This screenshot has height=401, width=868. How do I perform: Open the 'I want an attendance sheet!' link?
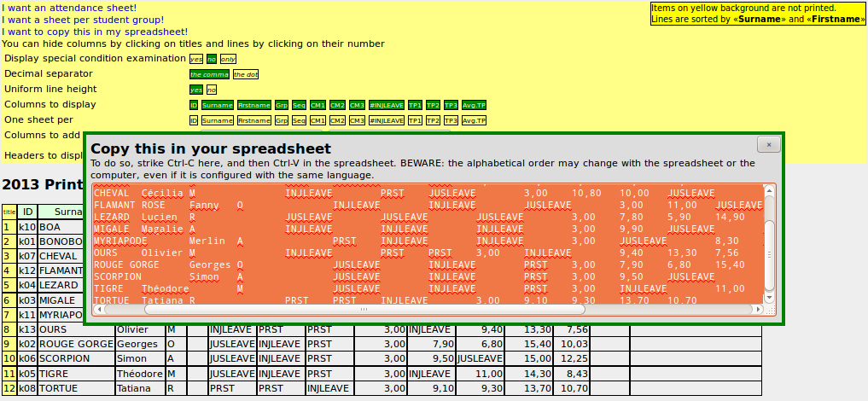69,8
